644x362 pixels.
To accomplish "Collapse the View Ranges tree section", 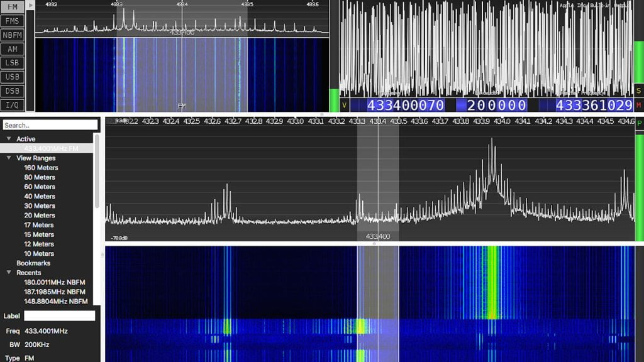I will click(x=9, y=158).
